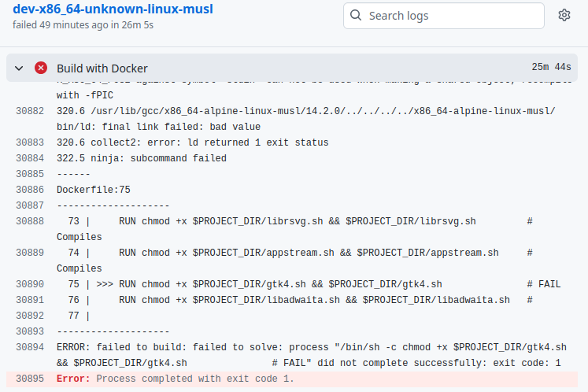This screenshot has width=588, height=392.
Task: Select line number 30890 for gtk4.sh FAIL
Action: (x=30, y=284)
